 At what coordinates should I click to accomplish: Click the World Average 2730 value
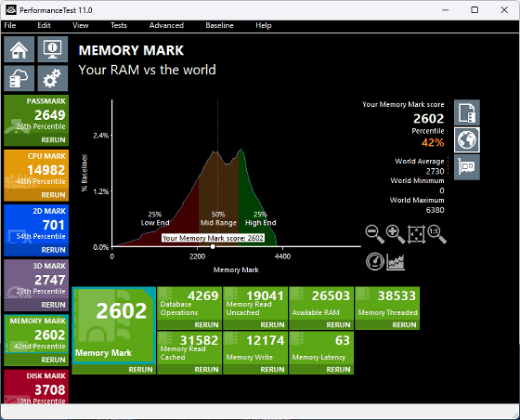[435, 171]
